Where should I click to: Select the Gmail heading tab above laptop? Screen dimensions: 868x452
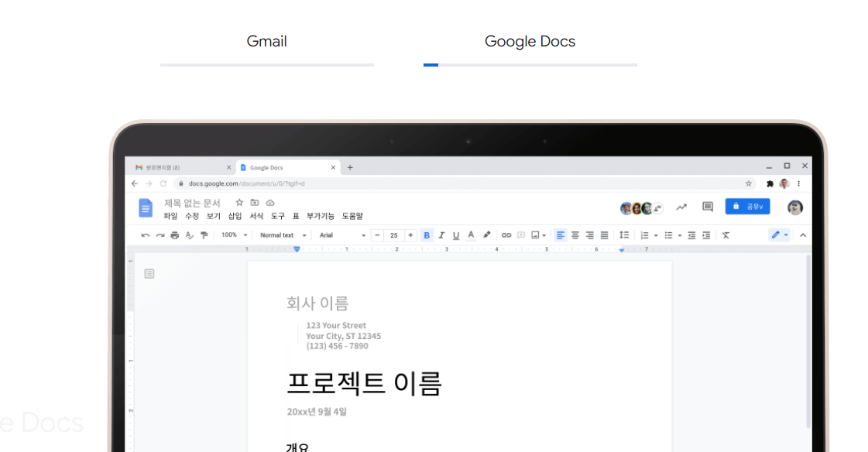click(x=267, y=42)
